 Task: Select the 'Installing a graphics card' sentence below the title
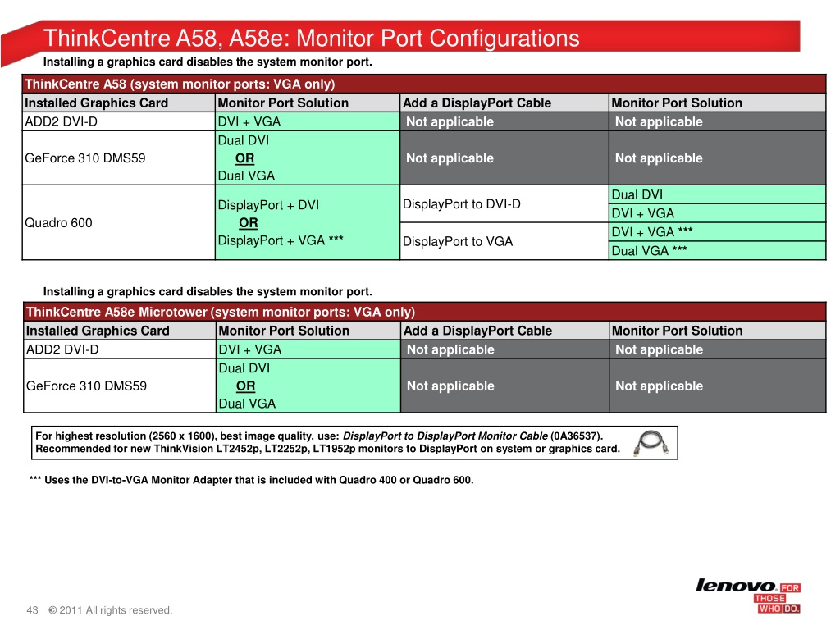[x=208, y=62]
